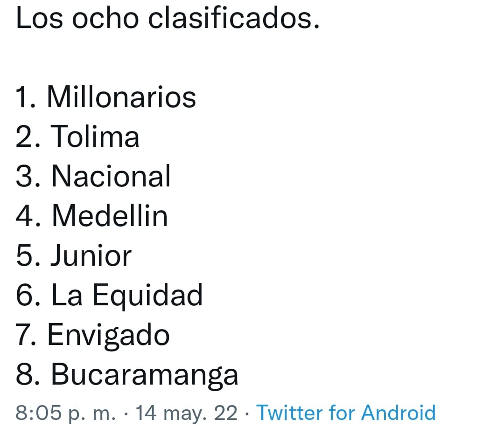Click the 14 may. 22 date
The height and width of the screenshot is (427, 504).
point(186,413)
